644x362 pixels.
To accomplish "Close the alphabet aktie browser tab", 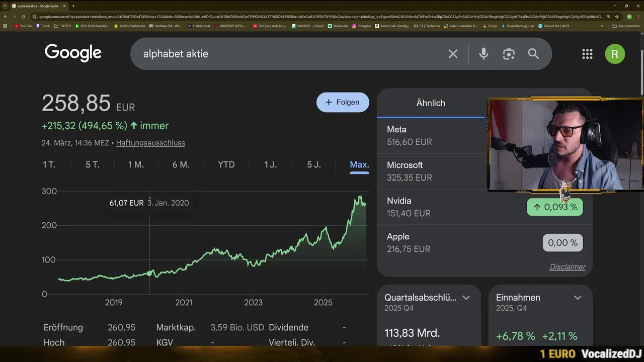I will coord(65,6).
